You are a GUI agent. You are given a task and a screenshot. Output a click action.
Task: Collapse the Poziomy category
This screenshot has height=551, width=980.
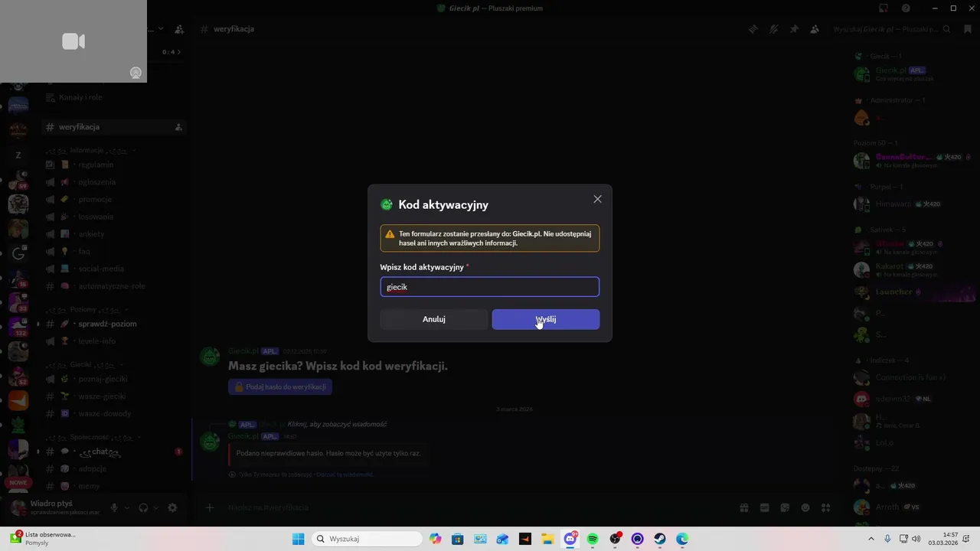coord(86,309)
